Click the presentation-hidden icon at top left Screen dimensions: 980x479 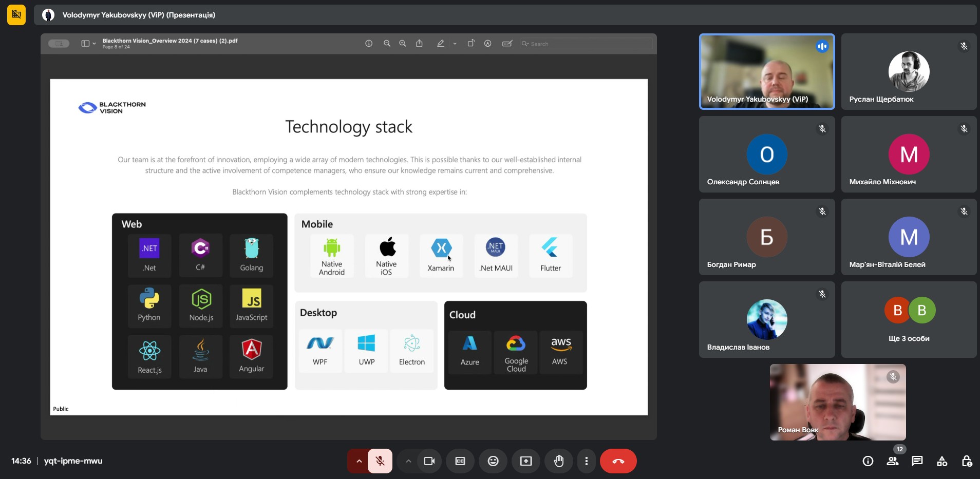pos(16,15)
